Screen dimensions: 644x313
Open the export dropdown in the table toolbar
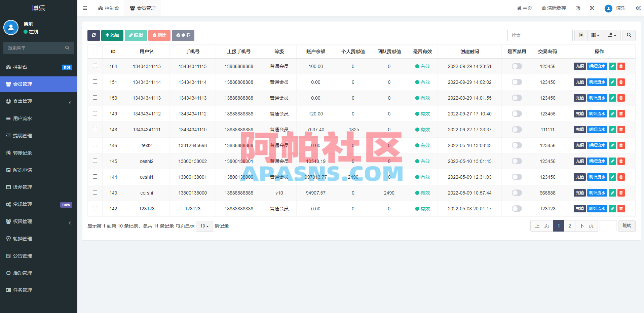(x=612, y=35)
